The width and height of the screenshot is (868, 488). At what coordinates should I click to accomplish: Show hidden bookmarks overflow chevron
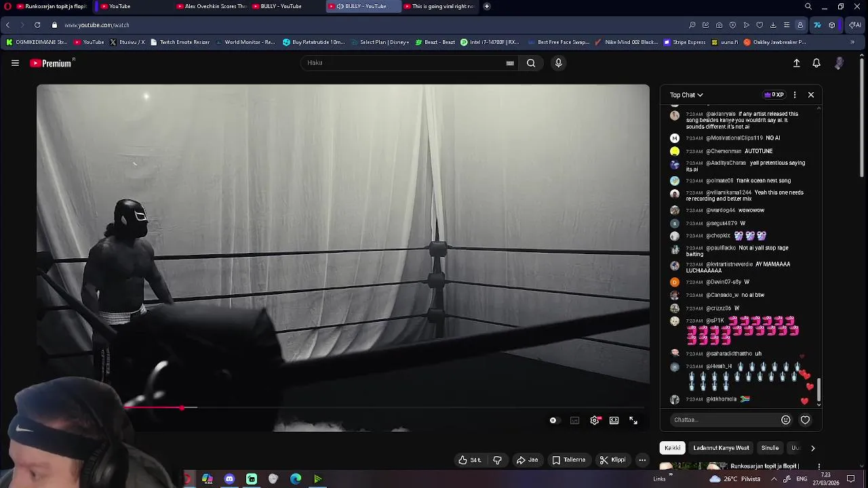[852, 42]
